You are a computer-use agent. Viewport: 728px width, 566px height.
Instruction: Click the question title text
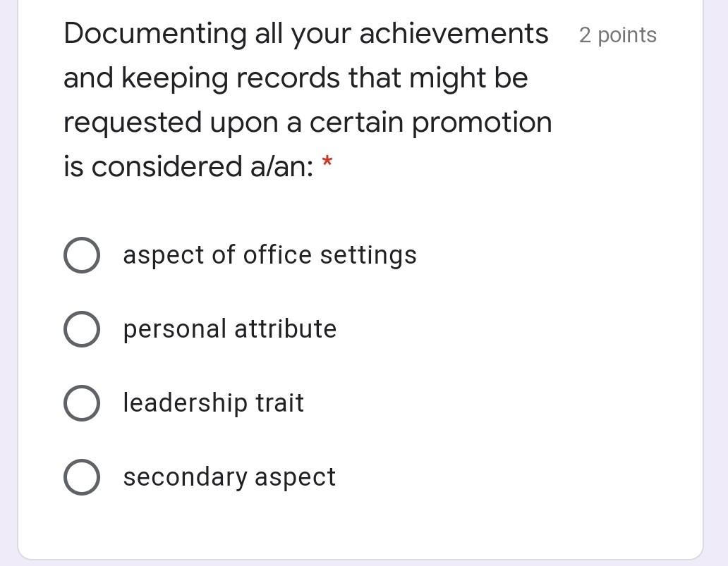pyautogui.click(x=307, y=99)
